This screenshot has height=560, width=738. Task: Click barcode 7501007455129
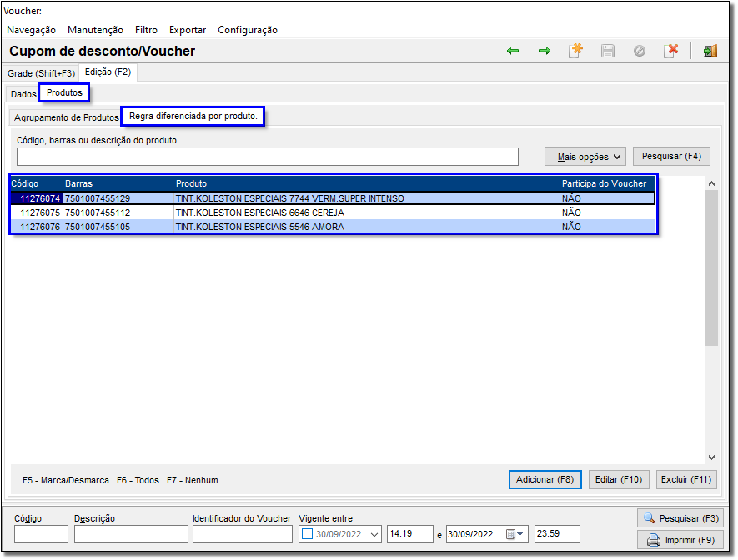pos(98,198)
